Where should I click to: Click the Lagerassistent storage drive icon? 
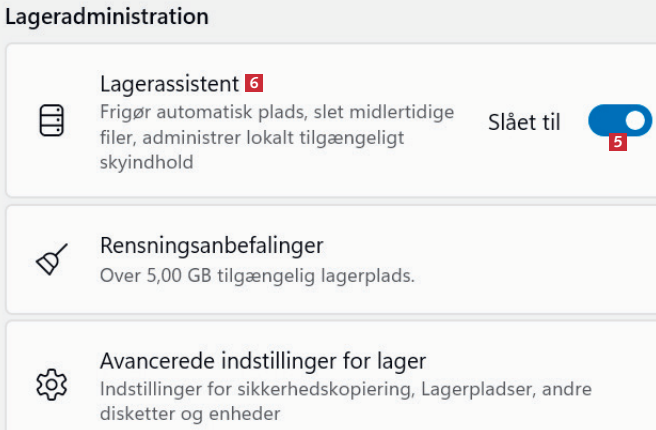(x=49, y=121)
